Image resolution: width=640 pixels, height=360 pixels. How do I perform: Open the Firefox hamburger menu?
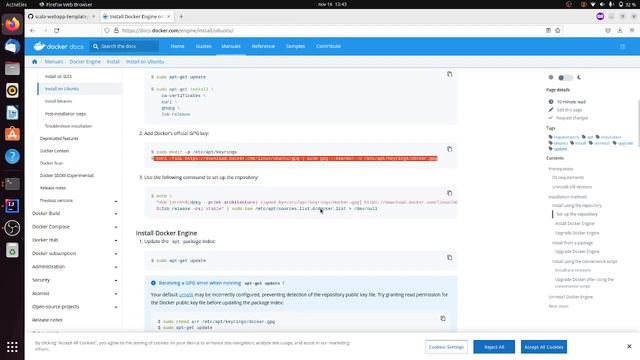pyautogui.click(x=632, y=31)
